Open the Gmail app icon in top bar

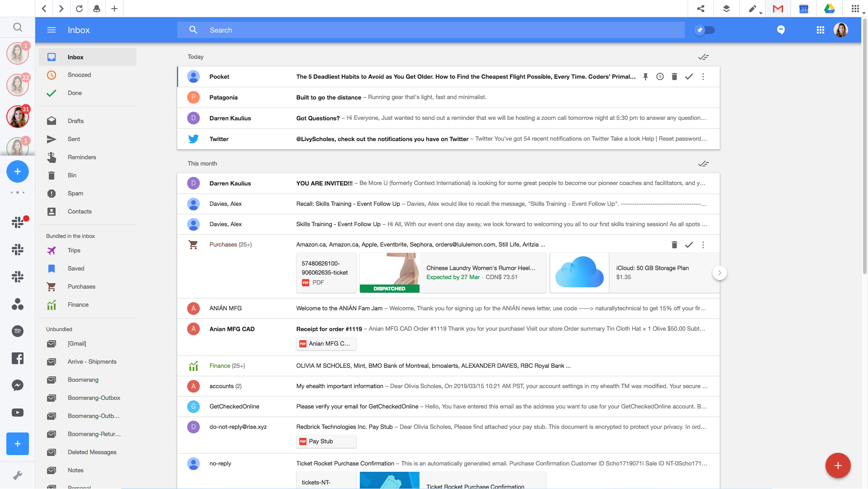click(778, 9)
